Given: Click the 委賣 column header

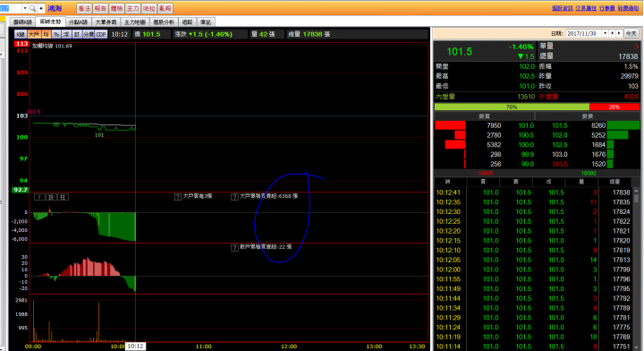Looking at the screenshot, I should pos(588,116).
